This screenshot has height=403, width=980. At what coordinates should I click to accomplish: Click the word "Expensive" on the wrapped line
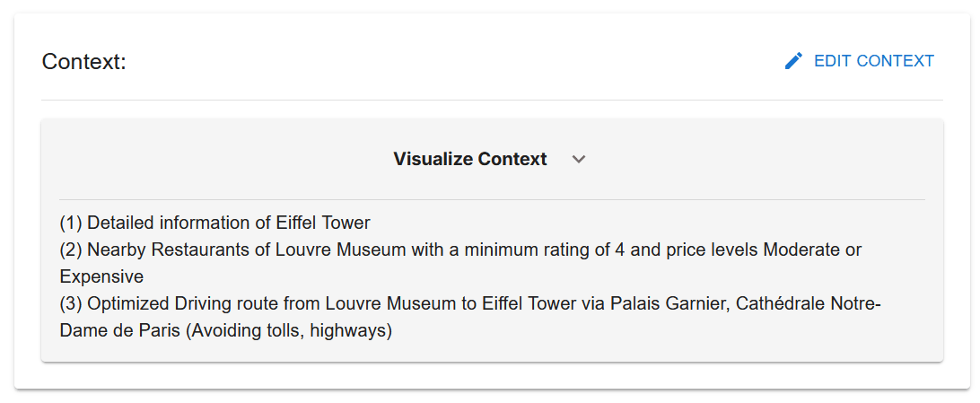click(x=101, y=276)
